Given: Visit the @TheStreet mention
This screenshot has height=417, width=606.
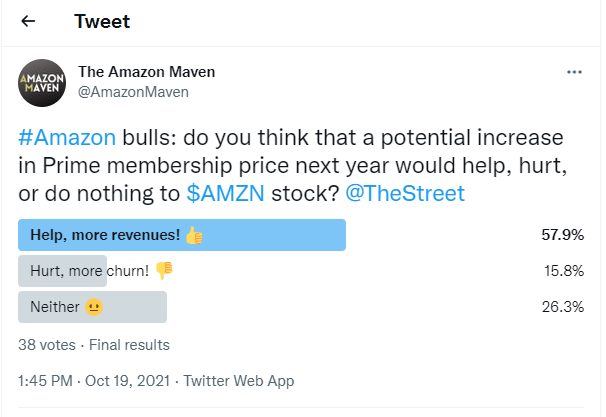Looking at the screenshot, I should pyautogui.click(x=405, y=193).
